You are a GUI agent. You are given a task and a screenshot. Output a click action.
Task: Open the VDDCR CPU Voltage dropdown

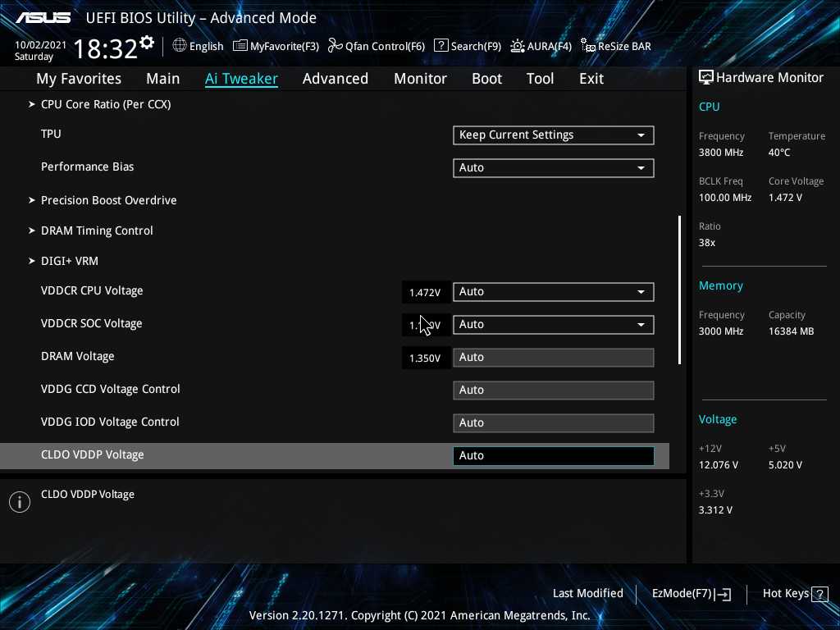pos(553,292)
